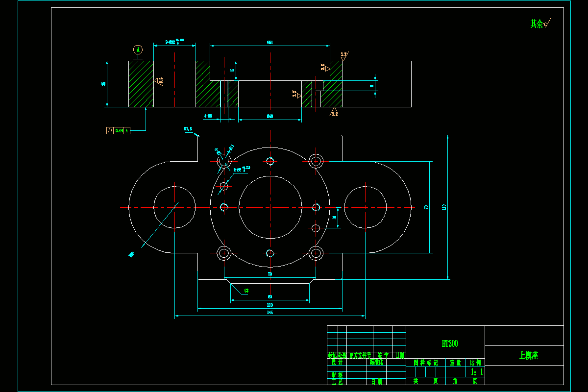Click the 共 页 total pages cell
This screenshot has height=392, width=588.
pos(425,380)
